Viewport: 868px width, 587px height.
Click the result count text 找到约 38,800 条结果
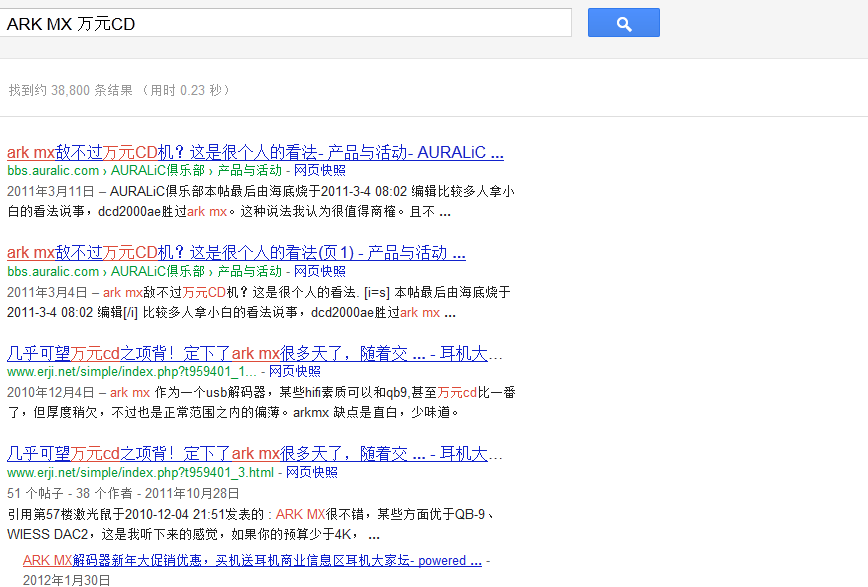pyautogui.click(x=71, y=90)
